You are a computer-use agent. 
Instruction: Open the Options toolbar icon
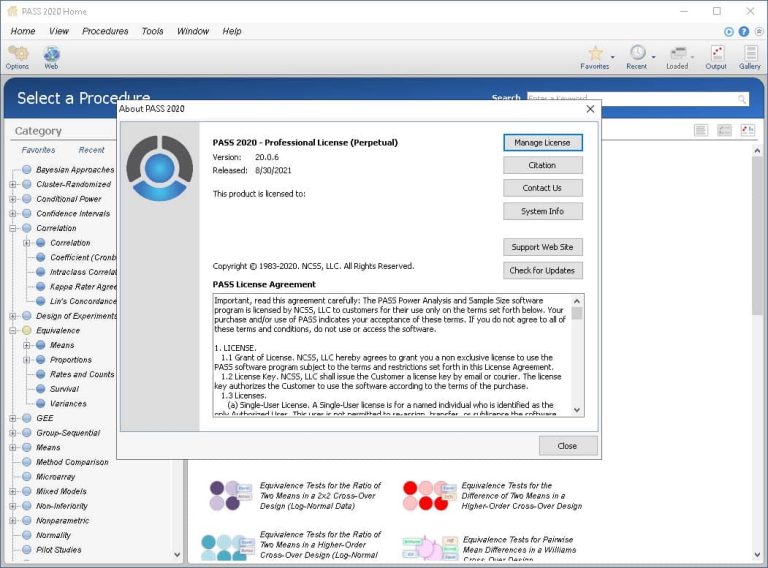(18, 57)
